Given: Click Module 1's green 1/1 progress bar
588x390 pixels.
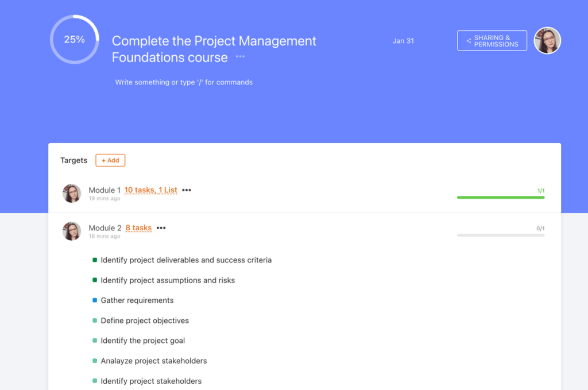Looking at the screenshot, I should pos(500,197).
